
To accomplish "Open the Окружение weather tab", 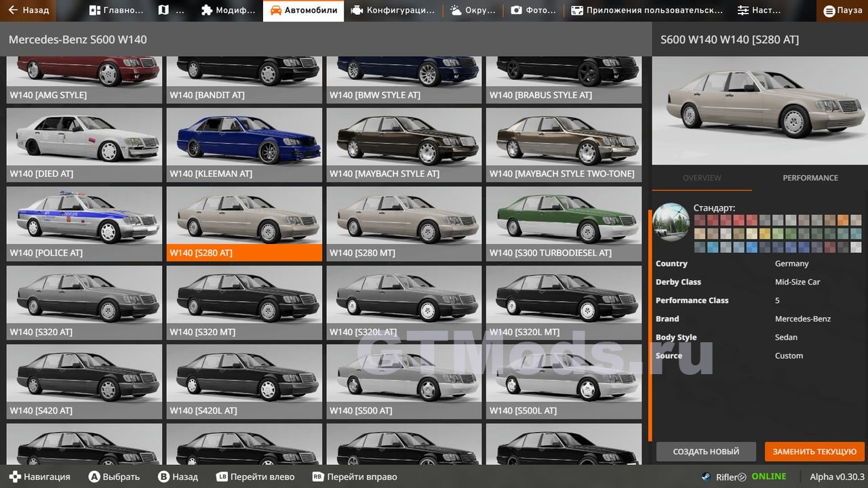I will pos(473,11).
